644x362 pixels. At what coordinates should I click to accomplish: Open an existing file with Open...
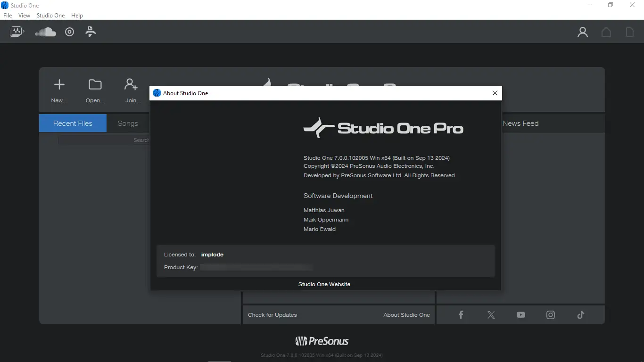point(95,91)
